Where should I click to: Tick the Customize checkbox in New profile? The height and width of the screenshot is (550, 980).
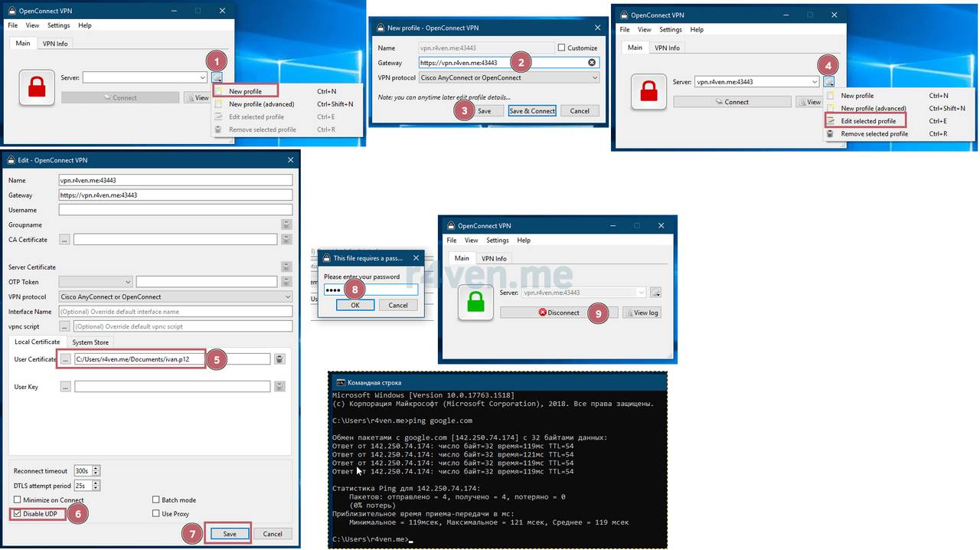[562, 47]
